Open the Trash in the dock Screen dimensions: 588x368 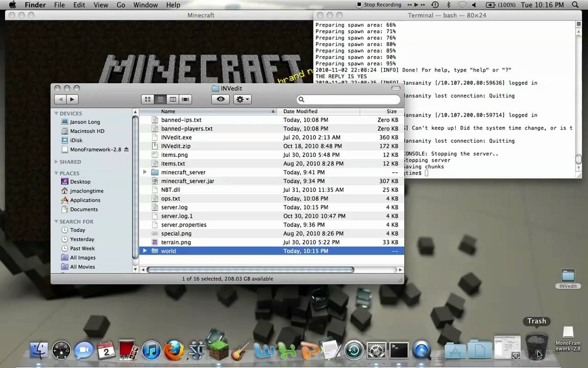(x=536, y=347)
